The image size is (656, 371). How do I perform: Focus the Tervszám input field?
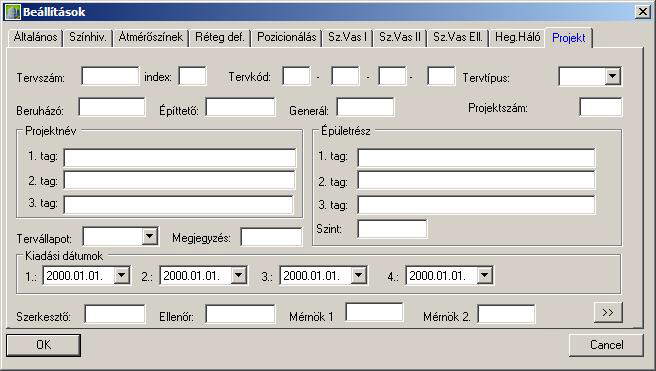pyautogui.click(x=110, y=76)
